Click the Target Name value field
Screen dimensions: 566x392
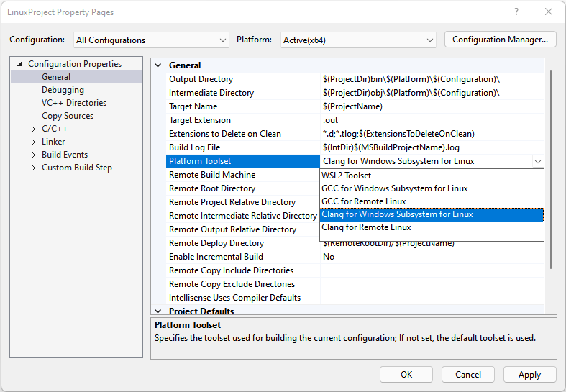(432, 106)
